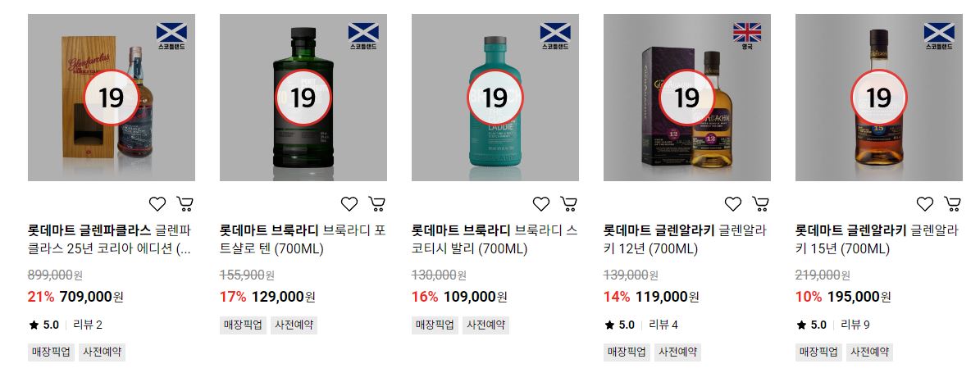
Task: Add Glenfarclas 25년 to wishlist heart
Action: (157, 203)
